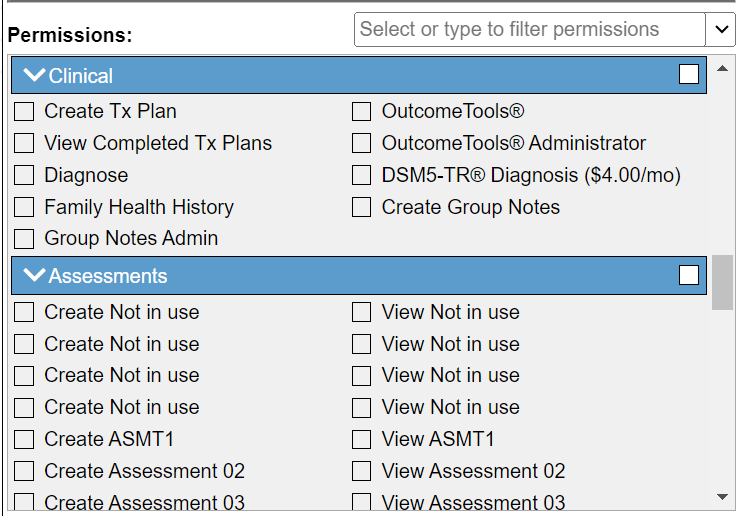Tick View Assessment 02 checkbox
Image resolution: width=740 pixels, height=516 pixels.
pos(361,472)
